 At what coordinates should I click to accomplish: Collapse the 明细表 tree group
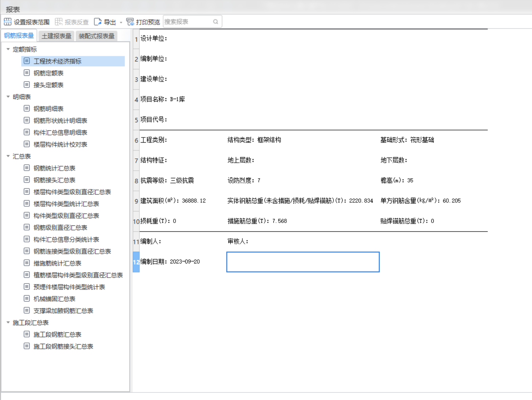[8, 97]
